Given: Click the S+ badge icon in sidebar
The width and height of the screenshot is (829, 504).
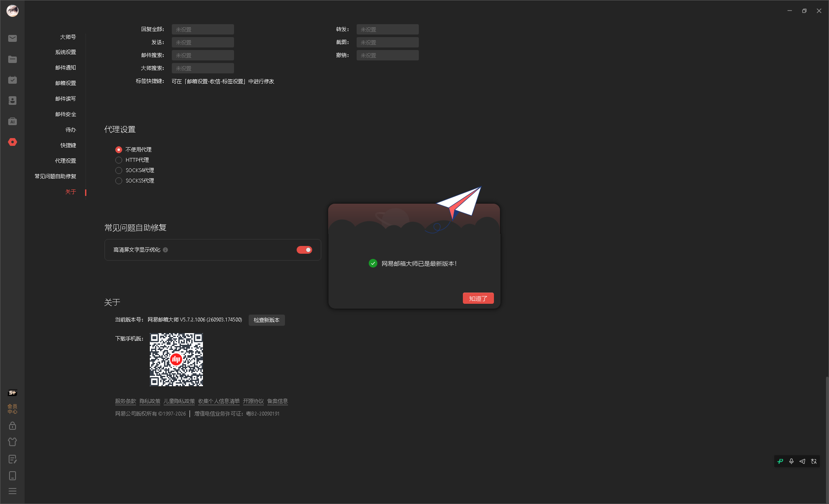Looking at the screenshot, I should click(13, 393).
